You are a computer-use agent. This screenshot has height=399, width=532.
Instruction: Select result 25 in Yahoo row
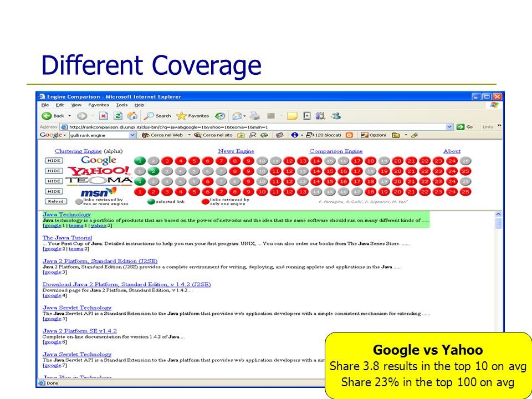click(x=465, y=171)
